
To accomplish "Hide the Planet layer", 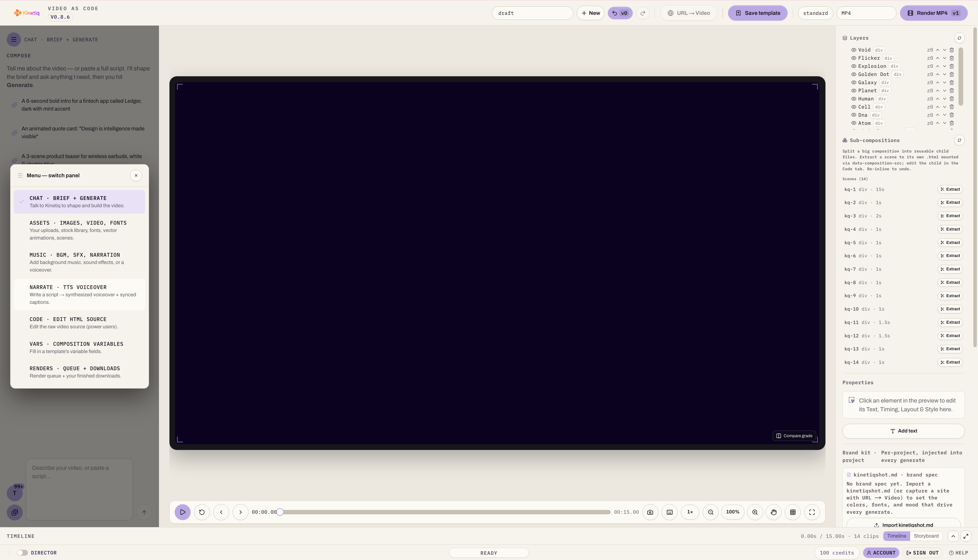I will tap(853, 91).
